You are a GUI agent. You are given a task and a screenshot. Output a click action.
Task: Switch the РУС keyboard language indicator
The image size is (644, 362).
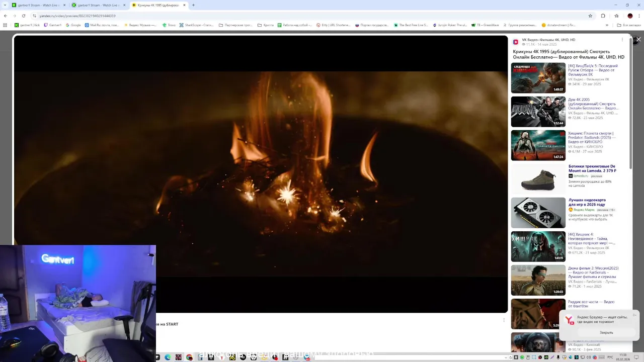click(x=610, y=357)
